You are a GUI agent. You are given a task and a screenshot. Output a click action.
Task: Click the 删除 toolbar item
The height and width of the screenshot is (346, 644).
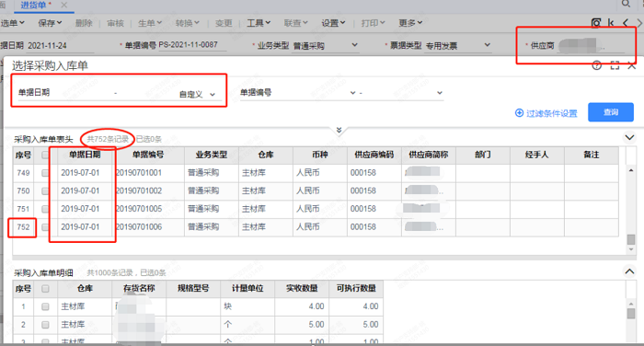coord(84,23)
